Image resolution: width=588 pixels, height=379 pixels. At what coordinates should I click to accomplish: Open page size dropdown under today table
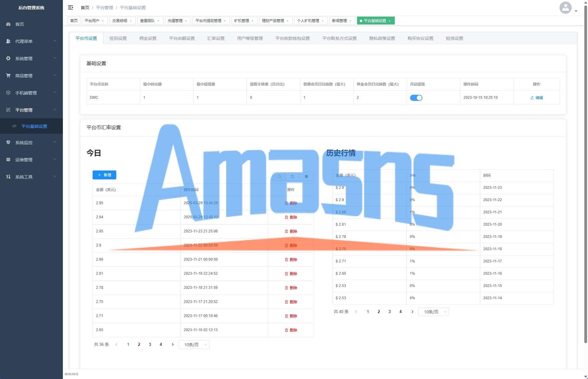click(x=194, y=345)
